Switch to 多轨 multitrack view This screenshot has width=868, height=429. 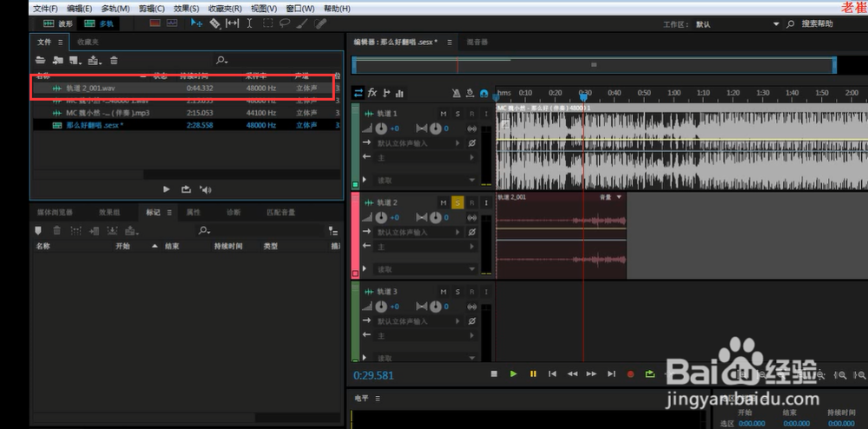click(x=98, y=23)
